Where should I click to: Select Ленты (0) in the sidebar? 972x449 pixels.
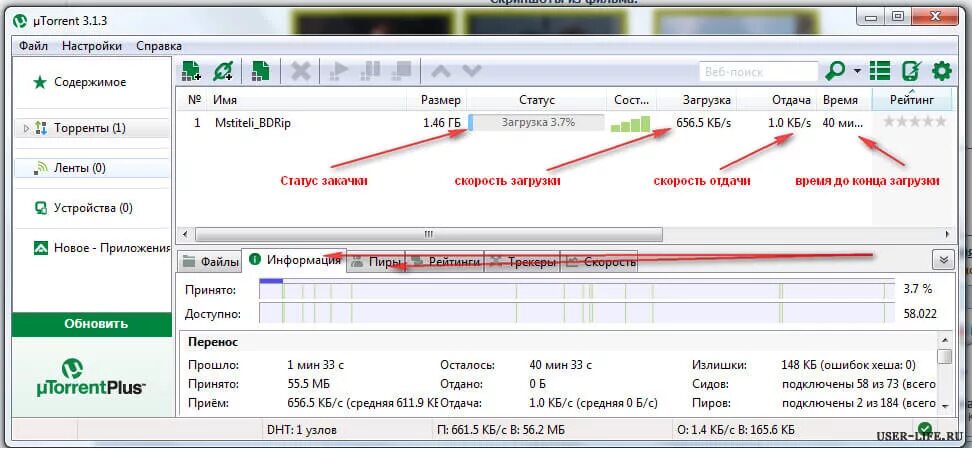[x=91, y=167]
